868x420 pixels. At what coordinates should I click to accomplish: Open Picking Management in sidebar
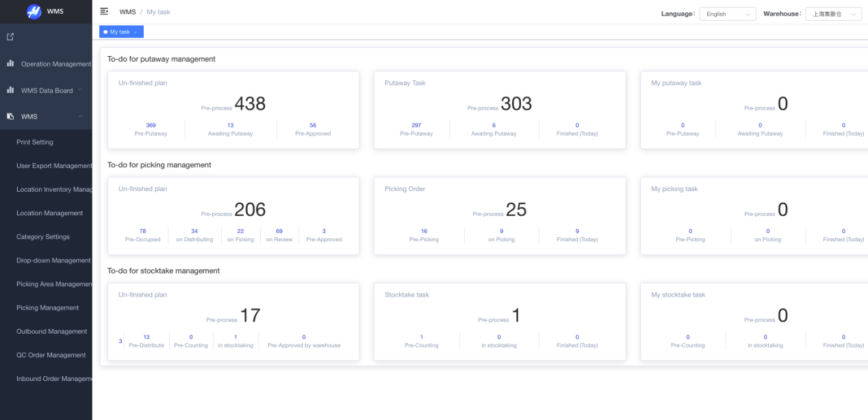click(48, 308)
